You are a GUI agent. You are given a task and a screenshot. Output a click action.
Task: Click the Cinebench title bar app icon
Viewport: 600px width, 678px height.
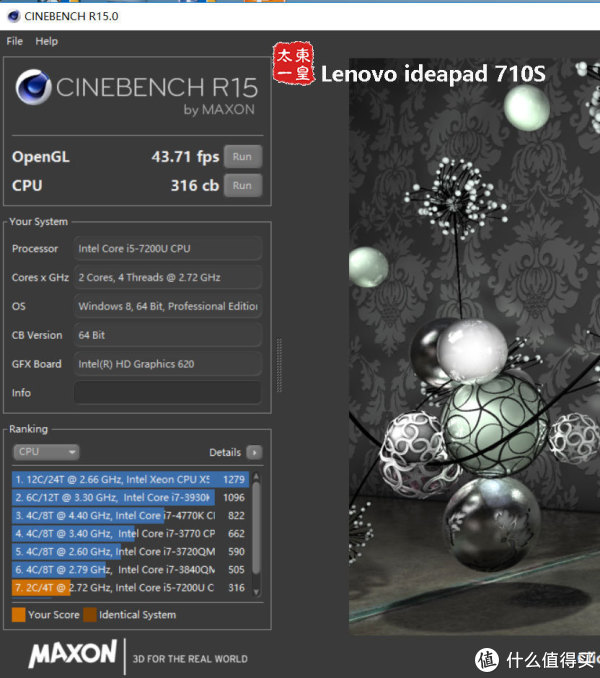click(x=14, y=16)
